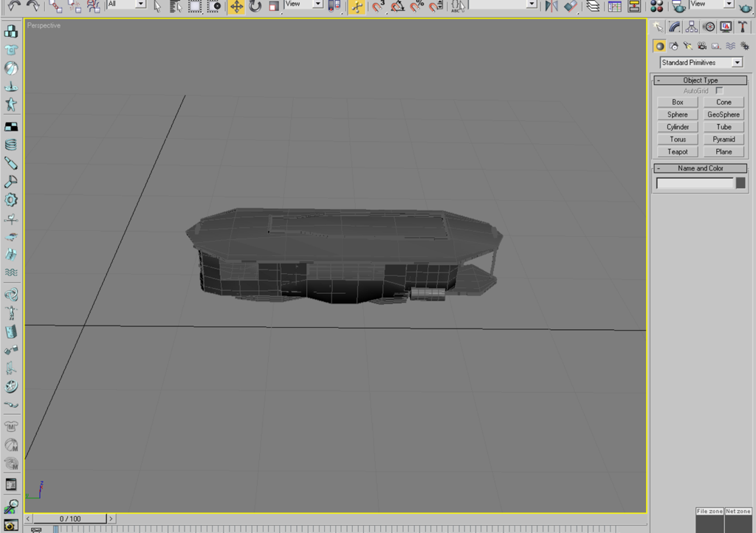
Task: Click the Mirror tool icon
Action: click(551, 7)
